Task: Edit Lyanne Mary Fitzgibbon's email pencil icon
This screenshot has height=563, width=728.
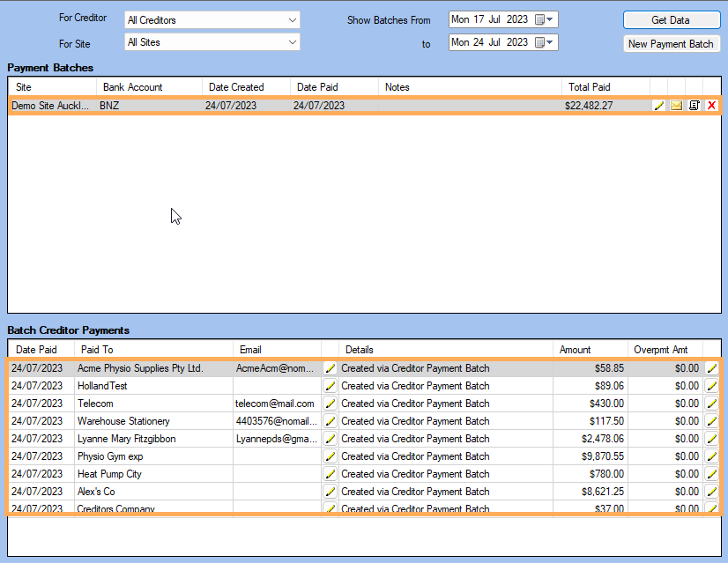Action: 330,439
